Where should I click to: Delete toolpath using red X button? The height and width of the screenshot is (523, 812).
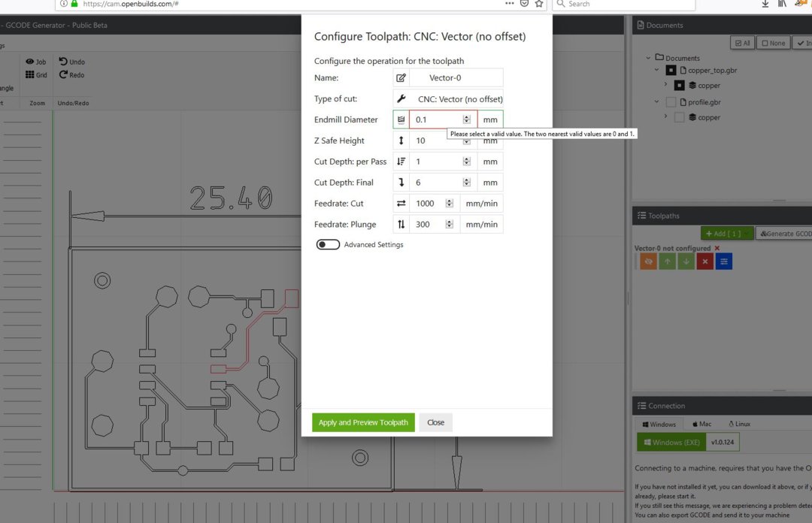[x=704, y=261]
